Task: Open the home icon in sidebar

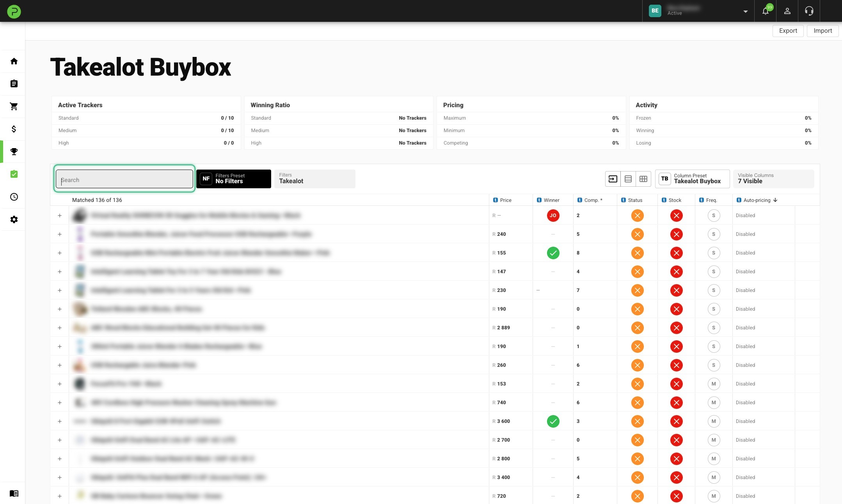Action: click(x=14, y=61)
